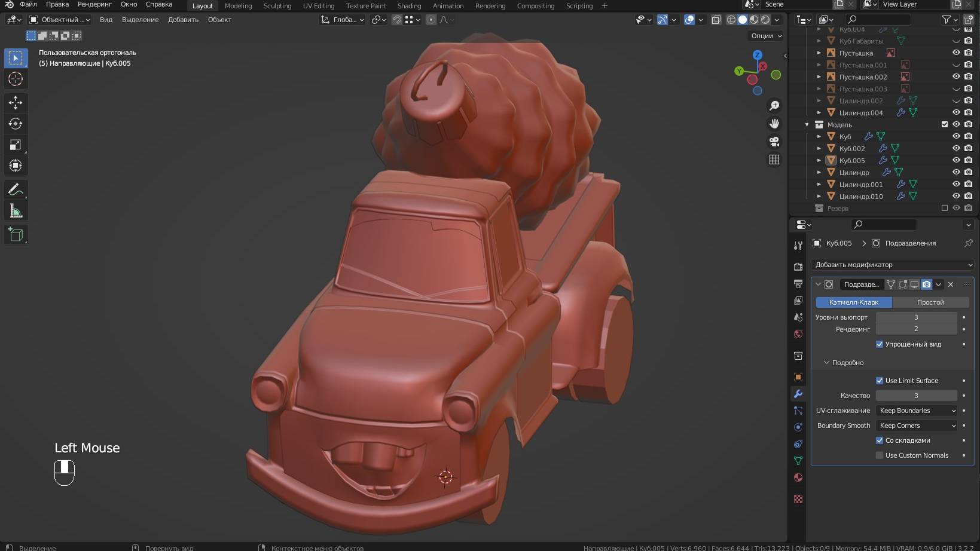Viewport: 980px width, 551px height.
Task: Open the Файл menu
Action: 28,4
